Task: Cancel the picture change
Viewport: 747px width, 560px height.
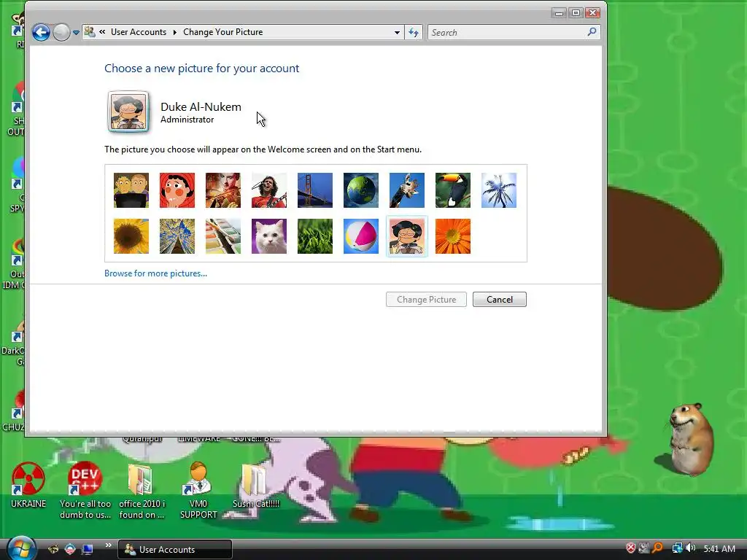Action: coord(500,300)
